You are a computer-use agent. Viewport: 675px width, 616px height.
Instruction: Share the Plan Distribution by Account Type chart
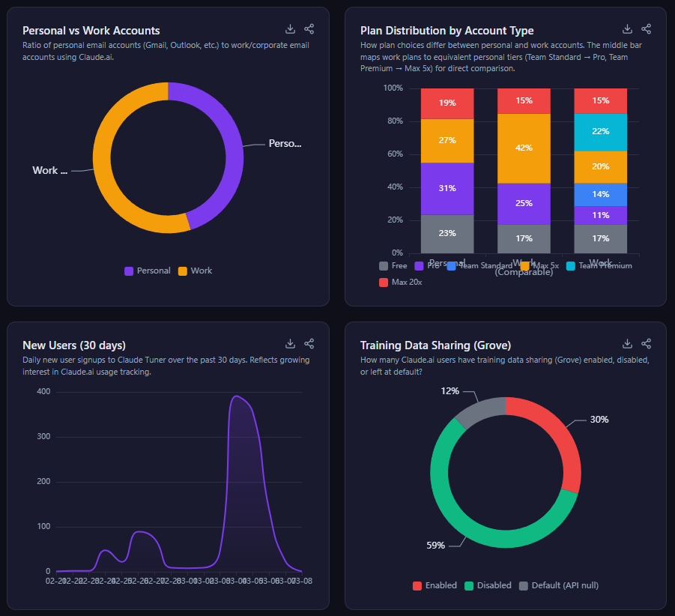point(647,29)
